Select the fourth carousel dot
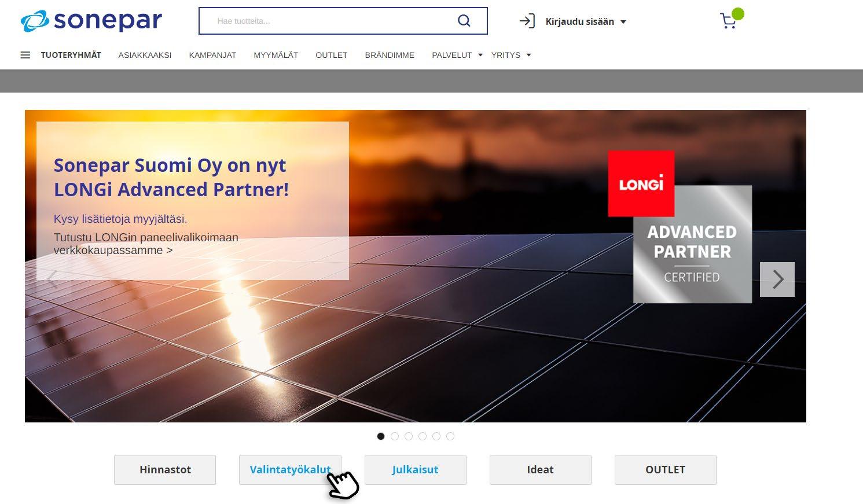The image size is (863, 504). point(423,436)
